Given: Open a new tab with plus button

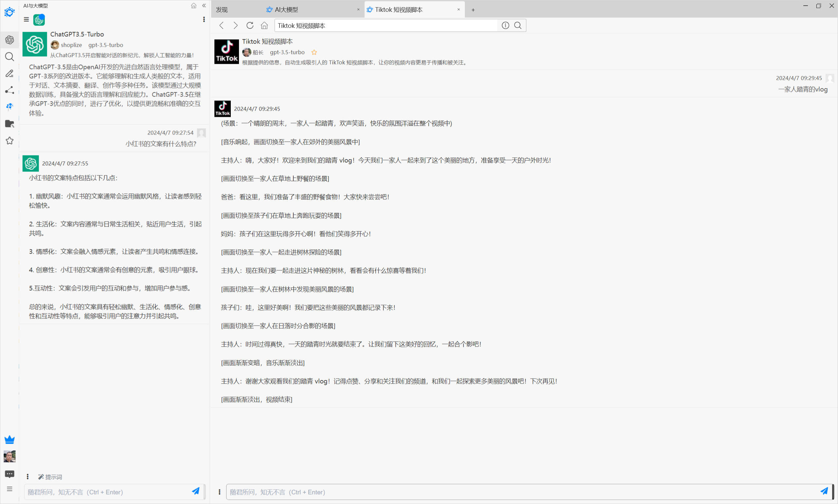Looking at the screenshot, I should click(473, 10).
